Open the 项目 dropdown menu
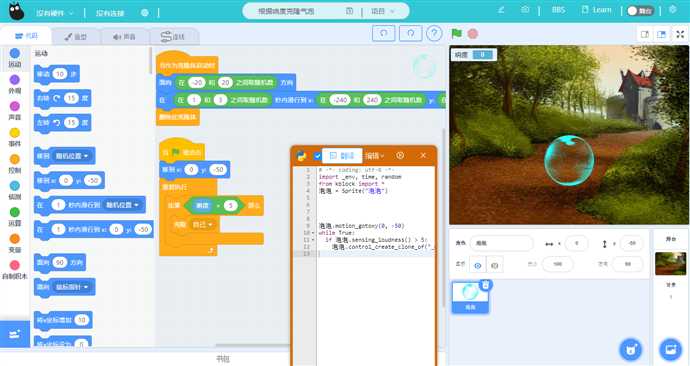Screen dimensions: 690x366 click(383, 11)
